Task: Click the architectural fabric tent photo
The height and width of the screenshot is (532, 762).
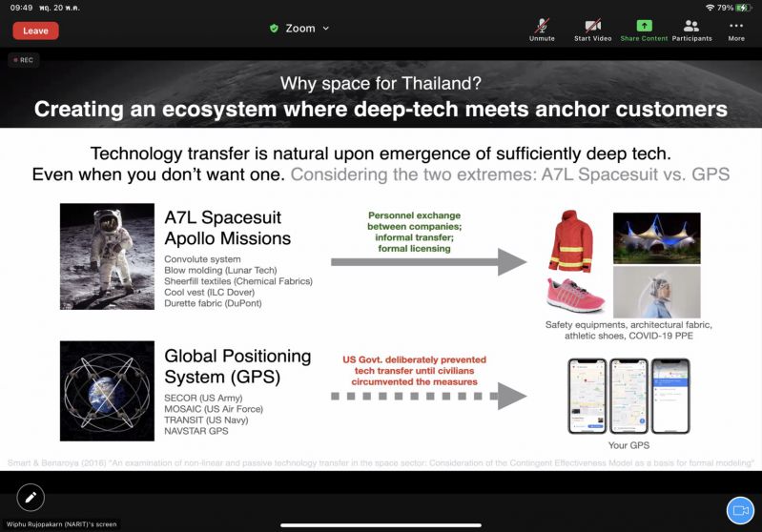Action: click(x=656, y=238)
